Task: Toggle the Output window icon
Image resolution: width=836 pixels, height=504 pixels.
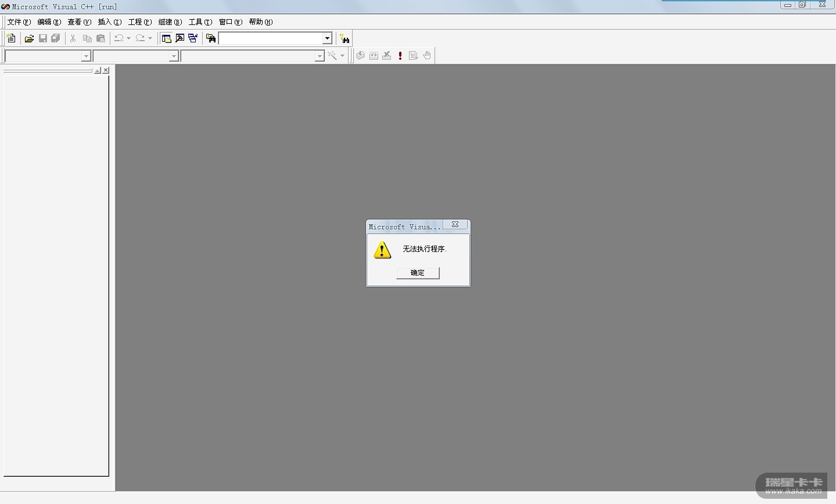Action: coord(180,38)
